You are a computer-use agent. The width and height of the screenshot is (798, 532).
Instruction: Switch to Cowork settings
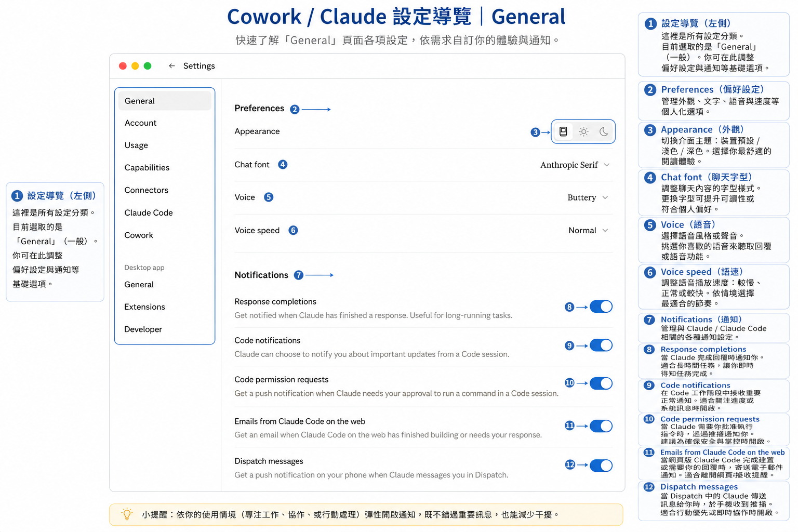coord(139,235)
